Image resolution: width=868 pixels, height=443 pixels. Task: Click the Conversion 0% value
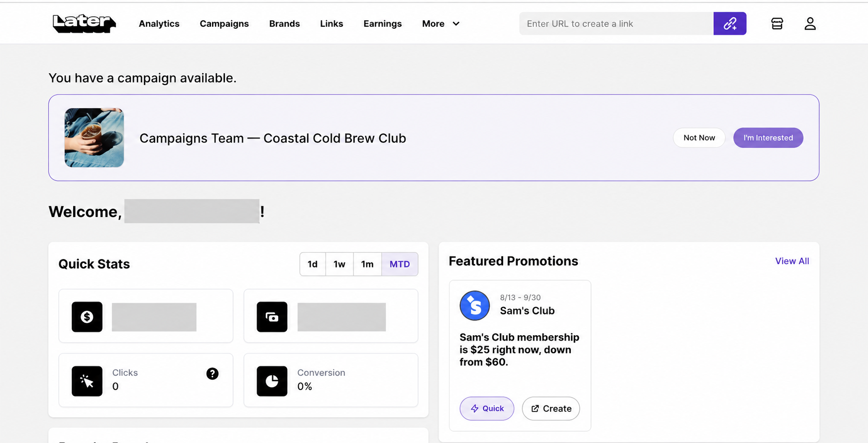click(304, 387)
